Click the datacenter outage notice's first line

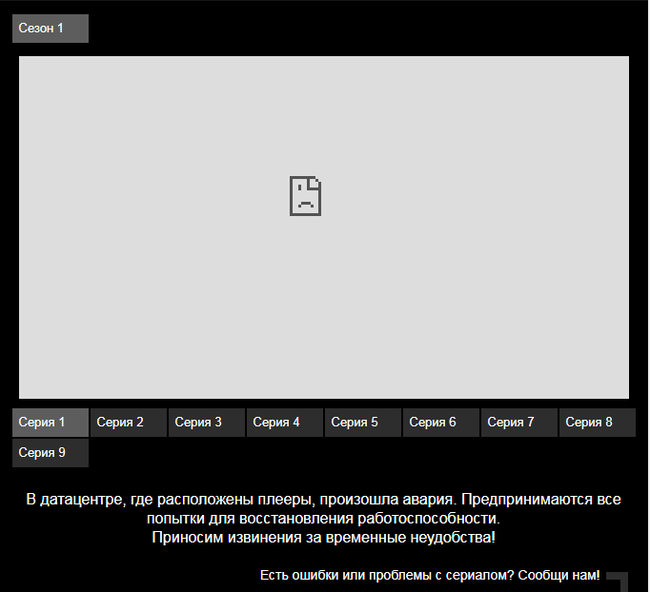pos(324,498)
